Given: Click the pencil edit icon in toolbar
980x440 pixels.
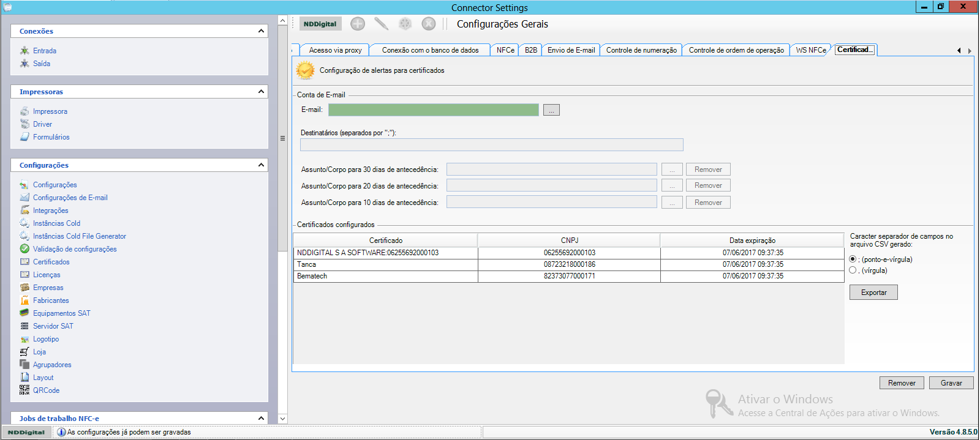Looking at the screenshot, I should 381,24.
